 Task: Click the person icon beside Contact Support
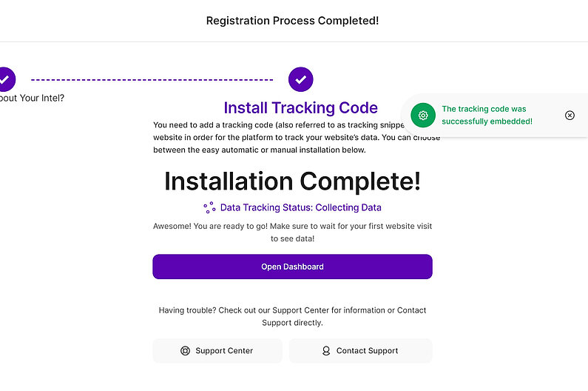(x=326, y=351)
